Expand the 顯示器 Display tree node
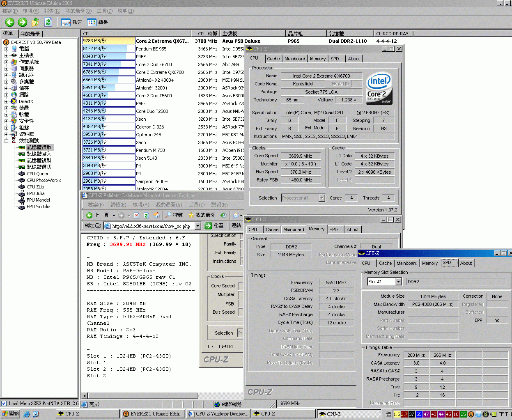The width and height of the screenshot is (512, 420). coord(7,75)
